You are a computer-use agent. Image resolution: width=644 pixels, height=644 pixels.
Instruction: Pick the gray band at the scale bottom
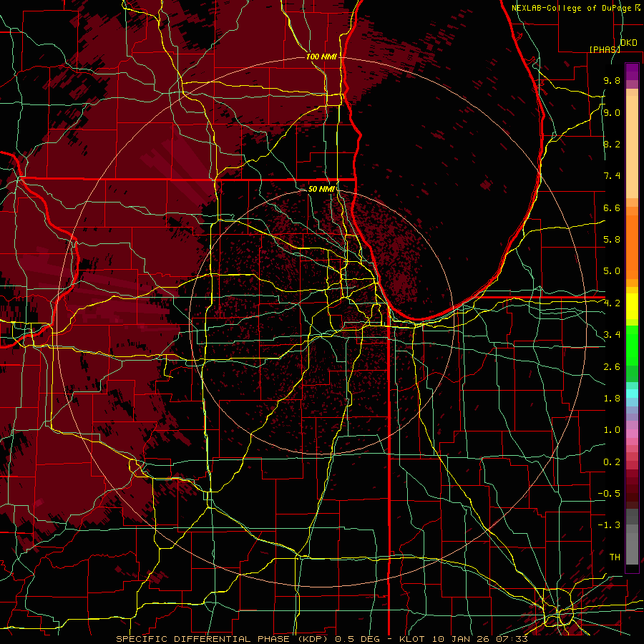pos(632,537)
